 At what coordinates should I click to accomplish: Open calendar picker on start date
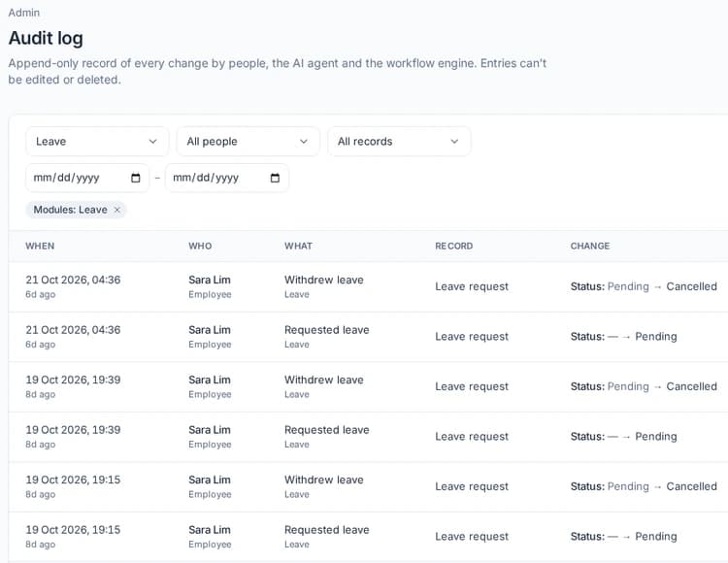click(x=136, y=178)
